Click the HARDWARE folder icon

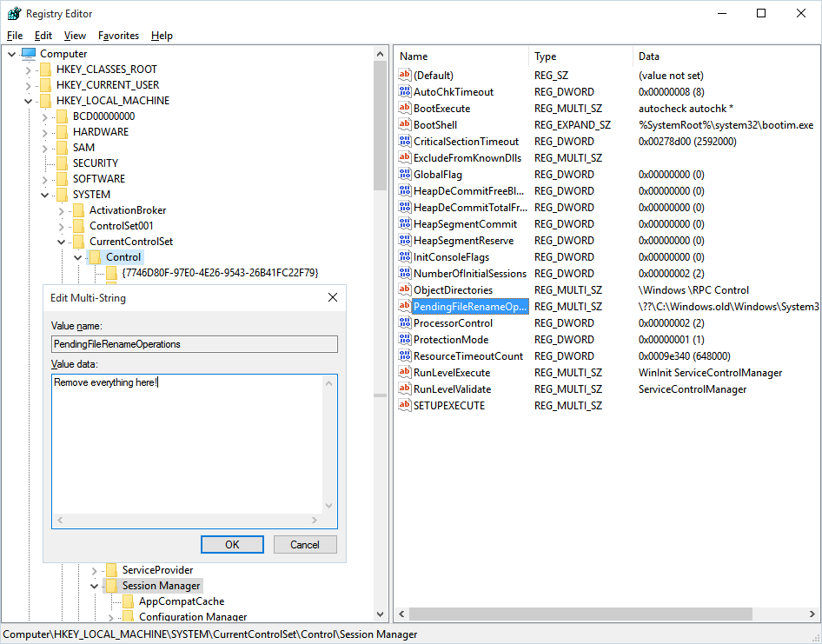[x=62, y=132]
